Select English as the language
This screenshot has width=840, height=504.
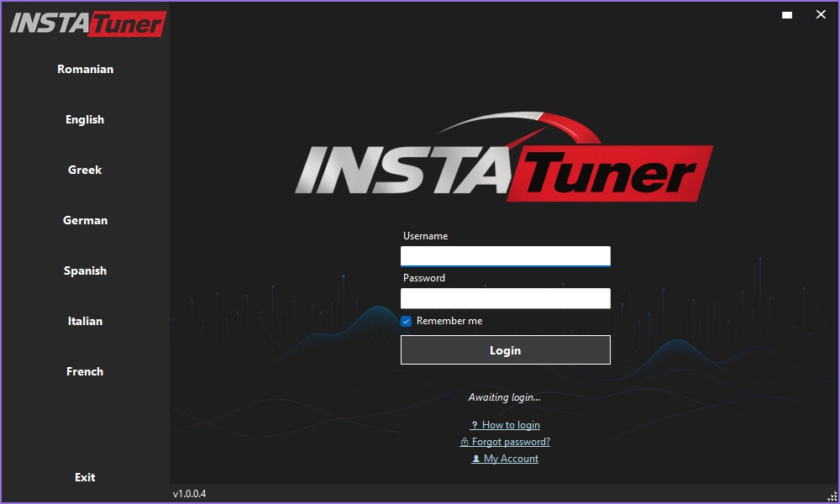point(85,119)
